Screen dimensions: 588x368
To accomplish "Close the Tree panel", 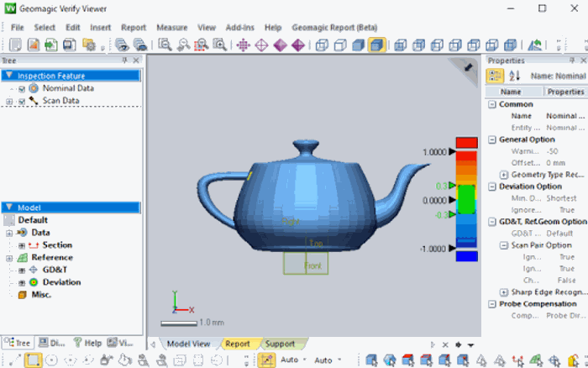I will (x=136, y=60).
